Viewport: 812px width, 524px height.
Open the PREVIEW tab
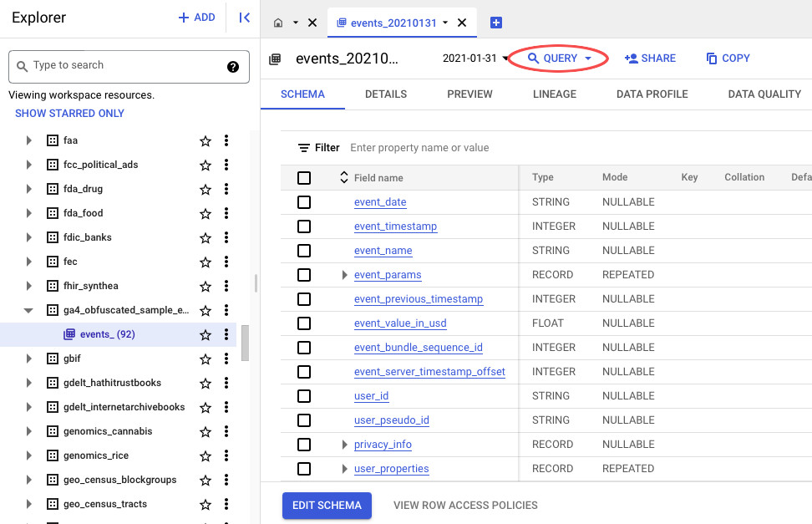point(469,94)
